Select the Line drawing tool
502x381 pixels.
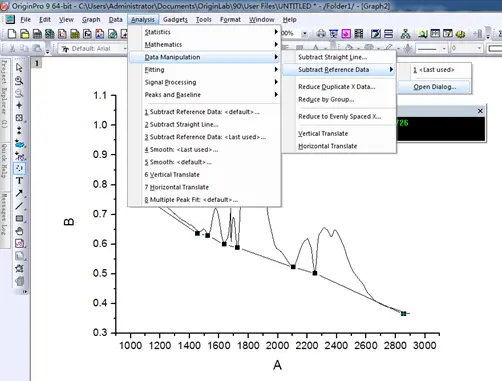(19, 206)
